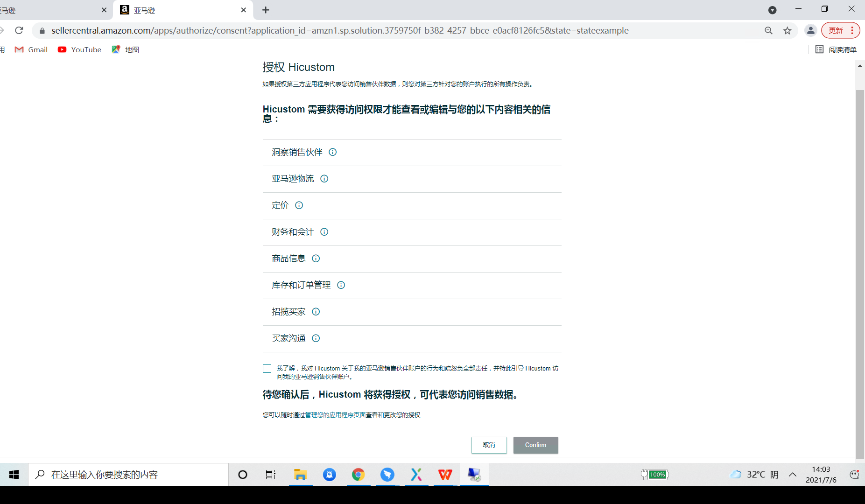This screenshot has height=504, width=865.
Task: Open the blue bird app on taskbar
Action: coord(387,475)
